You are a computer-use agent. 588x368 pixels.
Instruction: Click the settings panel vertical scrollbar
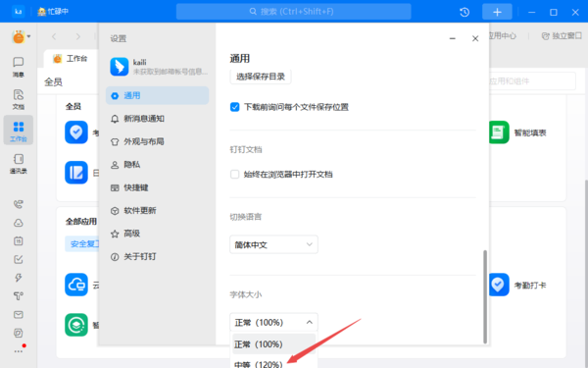coord(485,296)
